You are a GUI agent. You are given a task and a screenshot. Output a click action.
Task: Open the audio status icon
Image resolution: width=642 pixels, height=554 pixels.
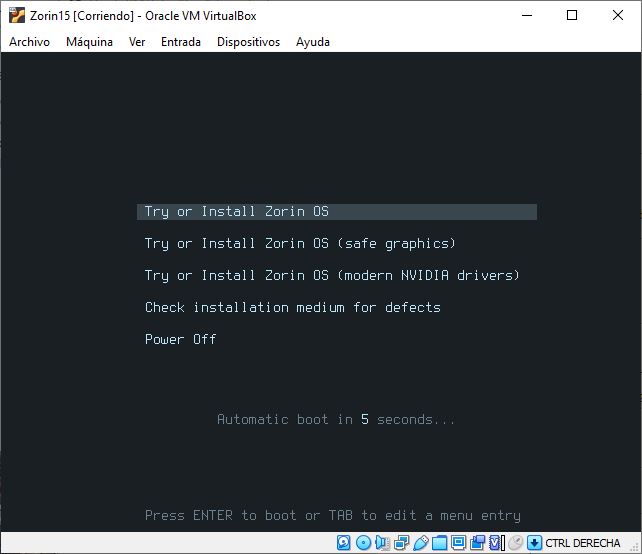382,543
